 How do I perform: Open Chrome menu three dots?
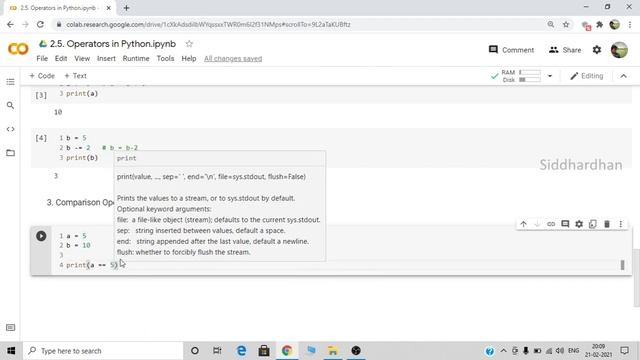[x=630, y=24]
